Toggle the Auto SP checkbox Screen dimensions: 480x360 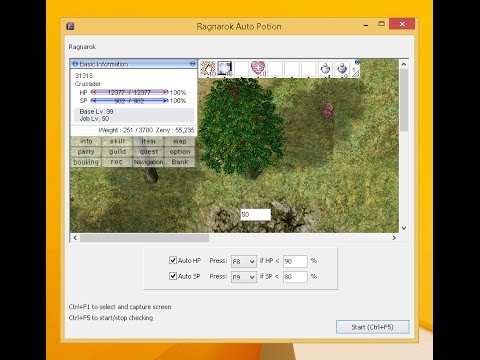pos(173,276)
